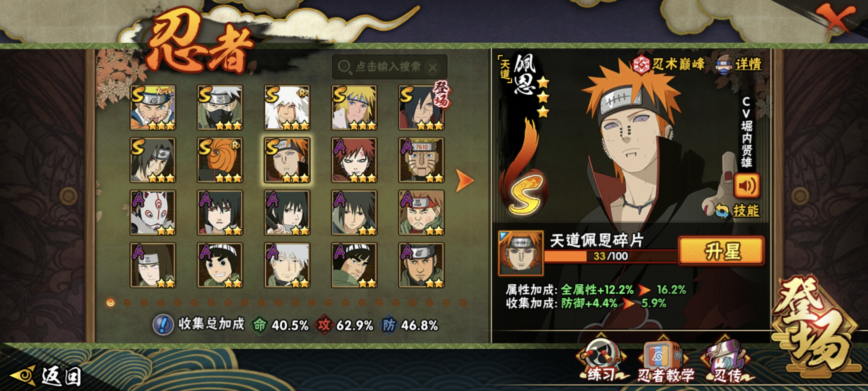868x391 pixels.
Task: Click the 升星 star upgrade button
Action: 721,251
